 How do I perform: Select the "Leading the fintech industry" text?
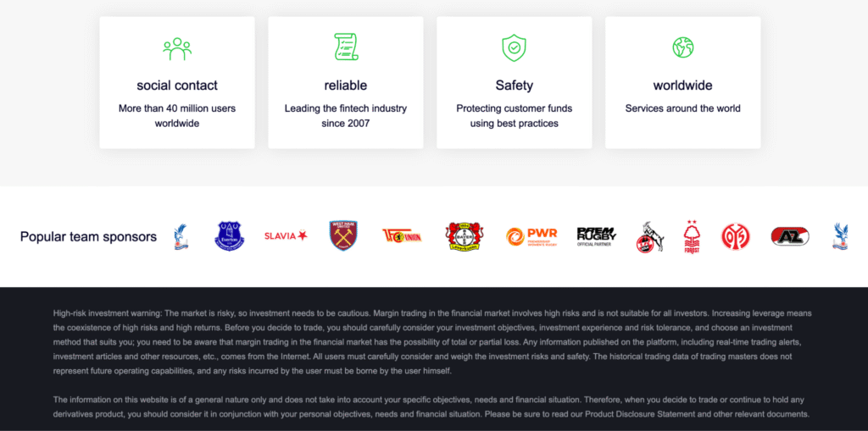tap(346, 108)
